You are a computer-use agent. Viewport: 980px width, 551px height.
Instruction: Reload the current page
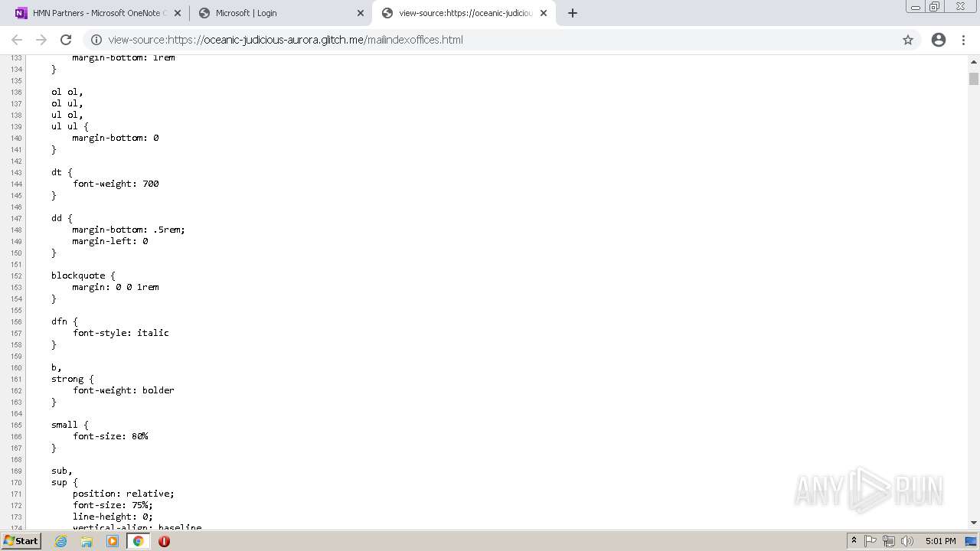pyautogui.click(x=66, y=40)
